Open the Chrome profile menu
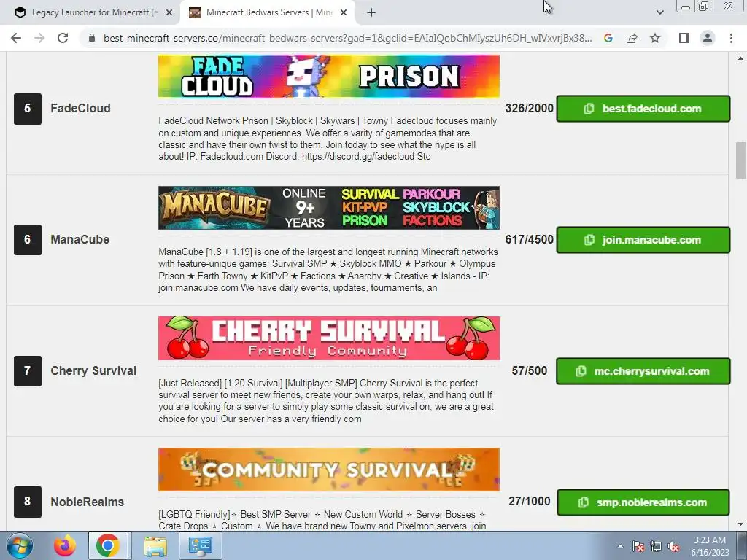 (x=708, y=38)
